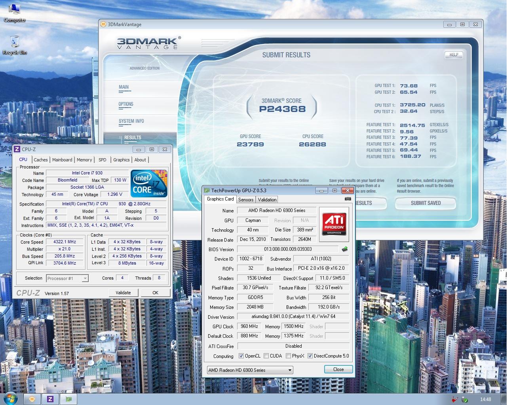The height and width of the screenshot is (405, 532).
Task: Open the AMD Radeon HD 6900 Series dropdown
Action: click(250, 370)
